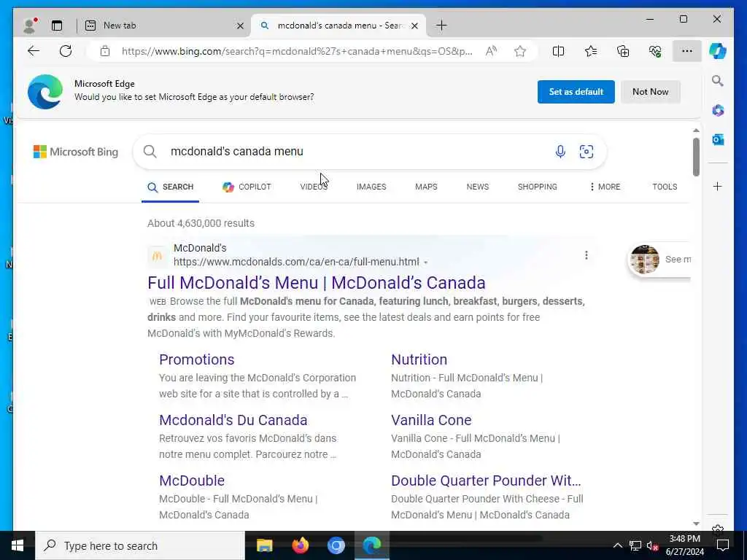Open the TOOLS search option
Image resolution: width=747 pixels, height=560 pixels.
click(664, 187)
